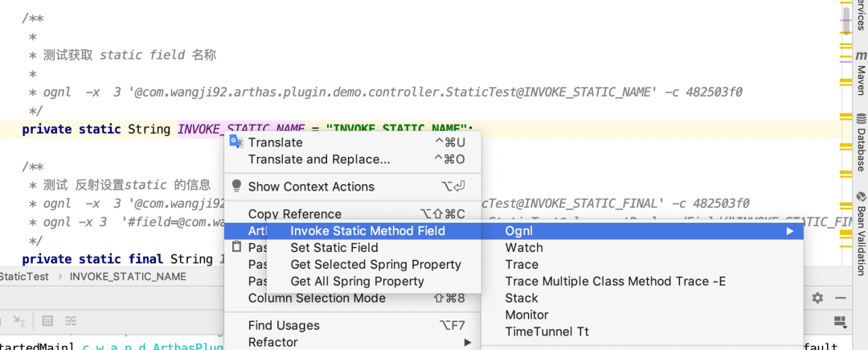Click the INVOKE_STATIC_NAME breadcrumb
Screen dimensions: 868x350
coord(128,276)
